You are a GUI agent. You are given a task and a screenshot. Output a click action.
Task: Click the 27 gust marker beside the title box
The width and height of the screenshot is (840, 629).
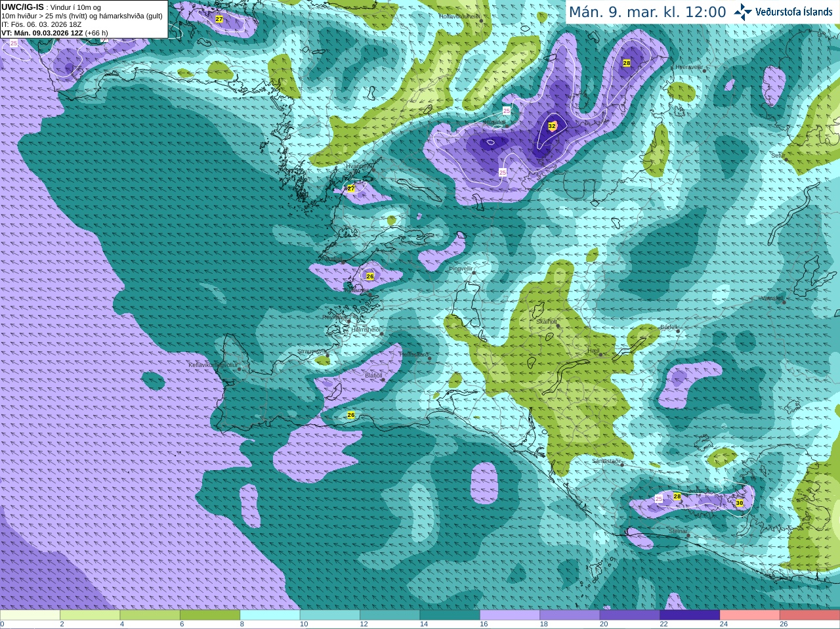(219, 19)
